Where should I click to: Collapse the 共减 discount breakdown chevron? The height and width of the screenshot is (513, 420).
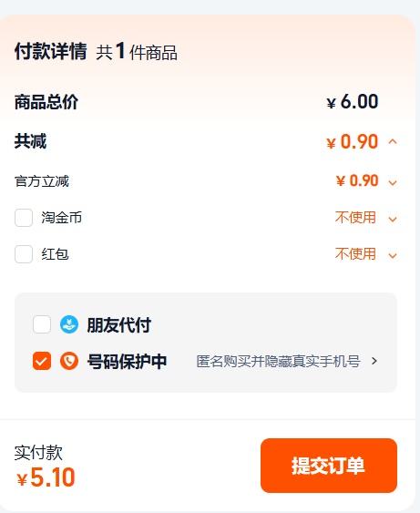[x=393, y=141]
